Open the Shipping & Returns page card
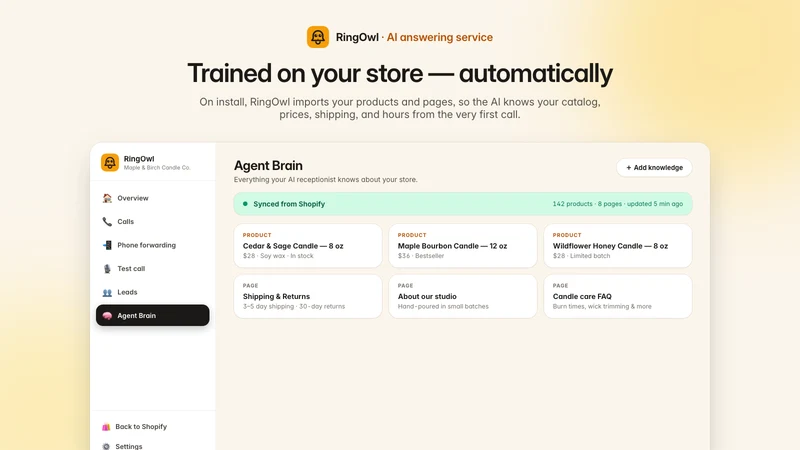Screen dimensions: 800x450 tap(308, 296)
